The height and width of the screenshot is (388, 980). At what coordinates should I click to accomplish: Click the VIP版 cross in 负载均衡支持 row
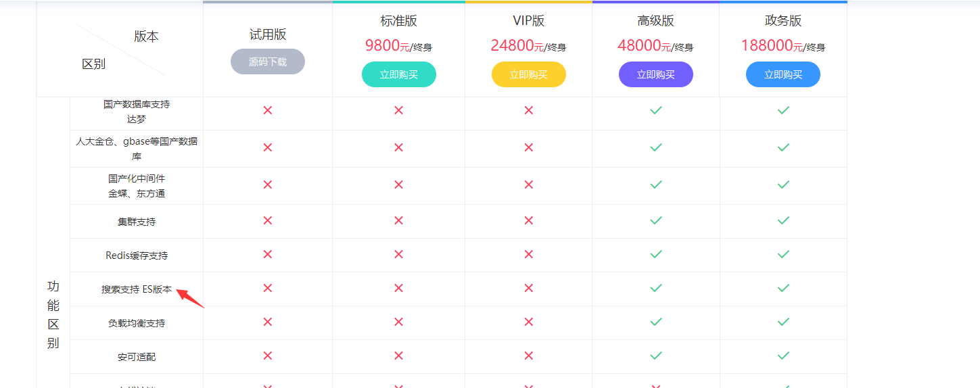pos(528,322)
